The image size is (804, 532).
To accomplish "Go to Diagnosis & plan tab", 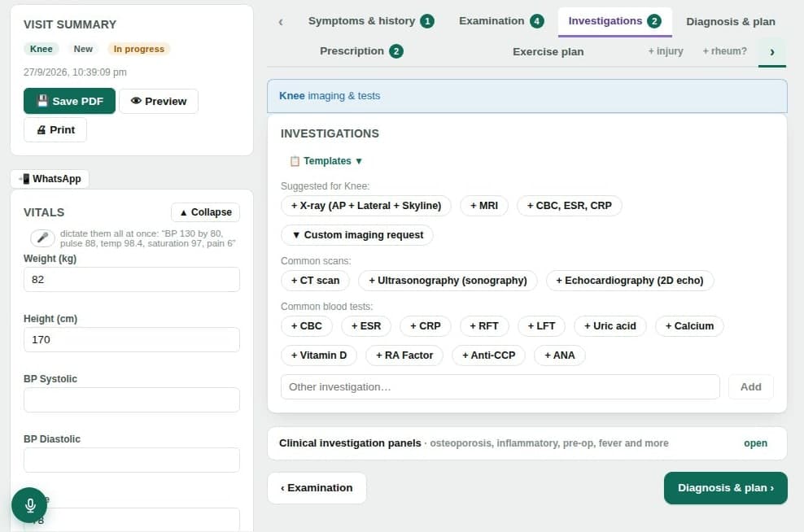I will [731, 21].
